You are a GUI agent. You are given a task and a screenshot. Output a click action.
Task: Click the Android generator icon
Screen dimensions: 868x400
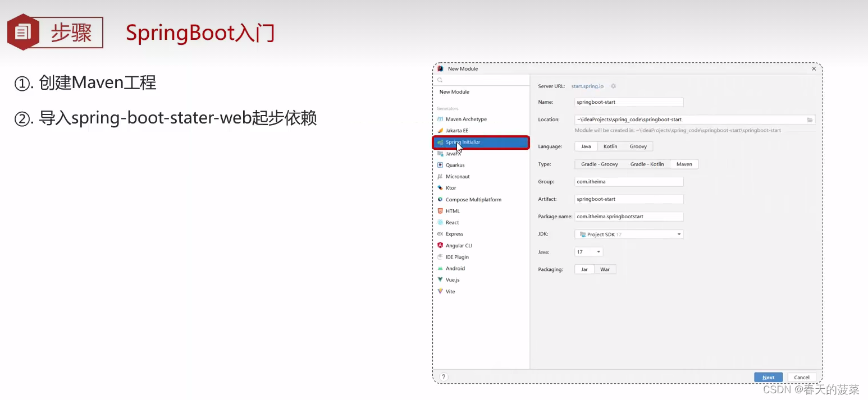pos(440,268)
